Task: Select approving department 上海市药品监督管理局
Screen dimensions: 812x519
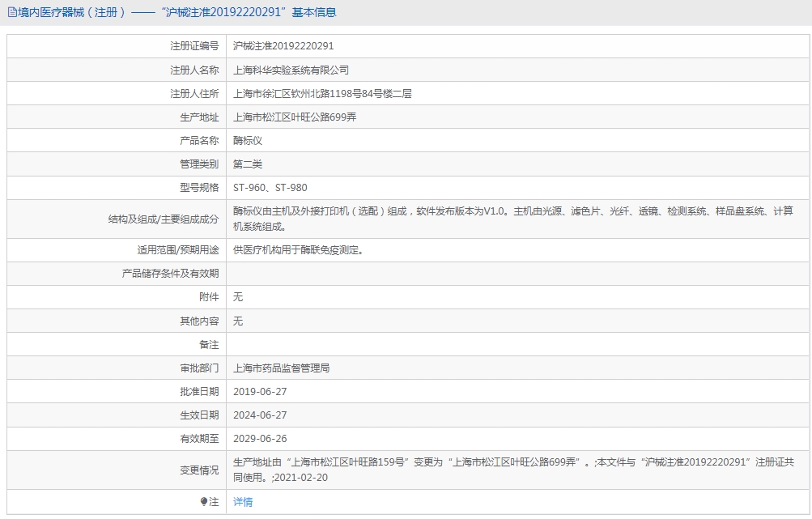Action: 281,368
